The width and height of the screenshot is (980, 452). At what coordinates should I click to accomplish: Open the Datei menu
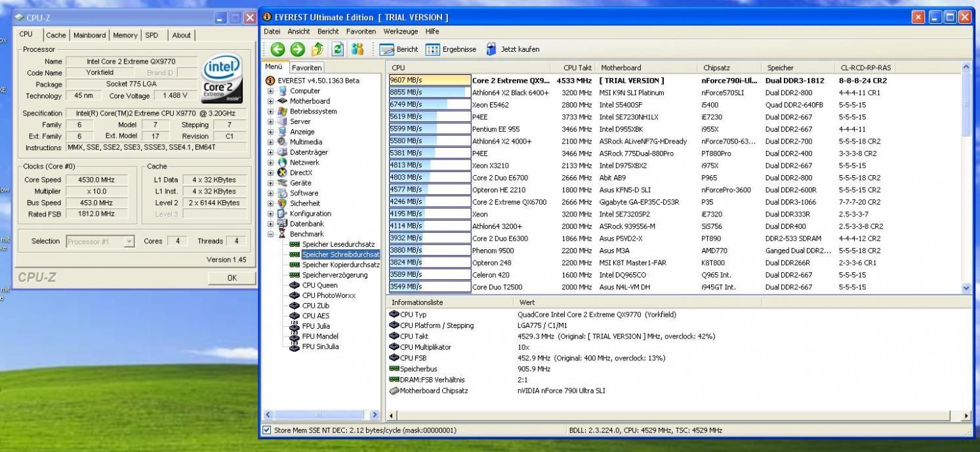[x=272, y=31]
